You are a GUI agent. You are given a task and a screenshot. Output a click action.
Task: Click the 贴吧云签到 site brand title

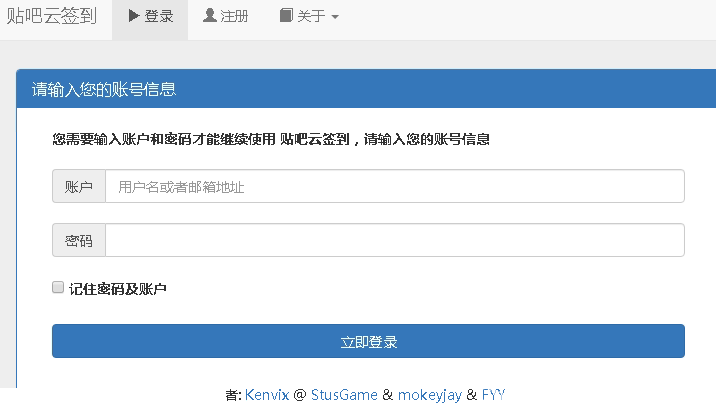(x=52, y=16)
